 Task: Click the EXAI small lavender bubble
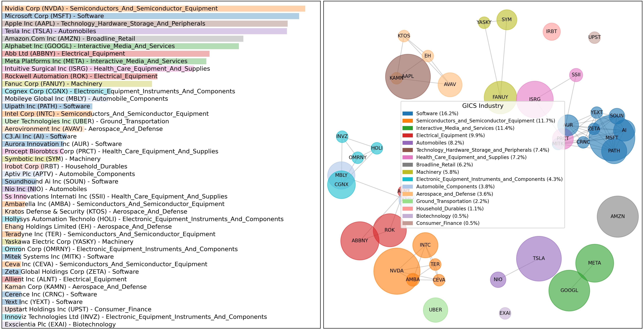[x=505, y=313]
